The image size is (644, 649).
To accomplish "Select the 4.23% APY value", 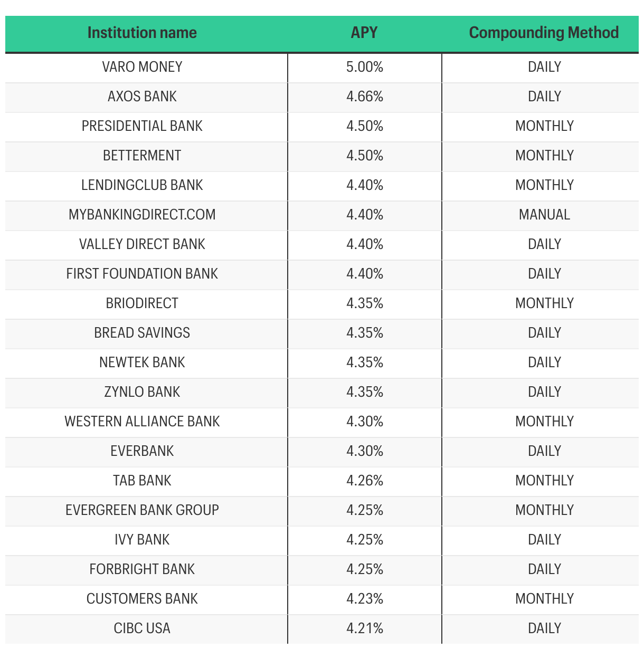I will (x=365, y=599).
